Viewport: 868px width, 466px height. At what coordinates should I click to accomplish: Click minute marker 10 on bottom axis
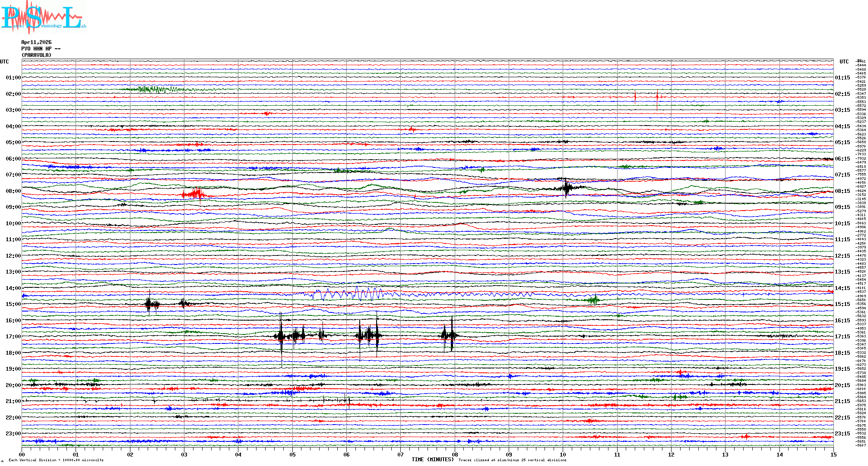pos(563,455)
